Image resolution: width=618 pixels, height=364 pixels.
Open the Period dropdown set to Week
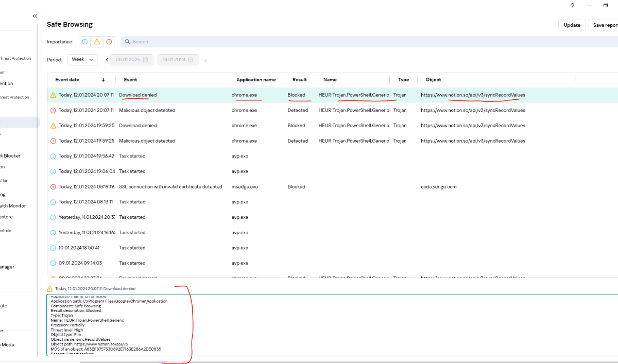tap(82, 60)
